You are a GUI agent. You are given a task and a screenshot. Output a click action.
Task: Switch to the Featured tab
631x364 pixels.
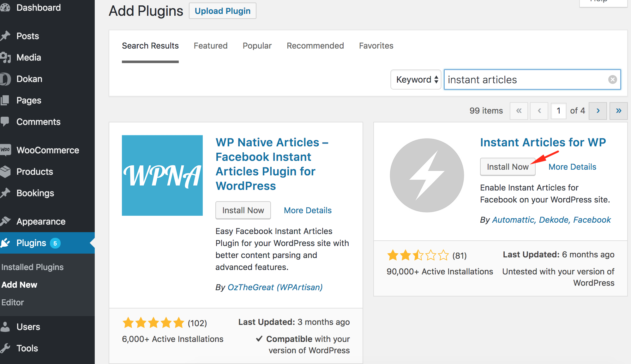click(x=211, y=46)
